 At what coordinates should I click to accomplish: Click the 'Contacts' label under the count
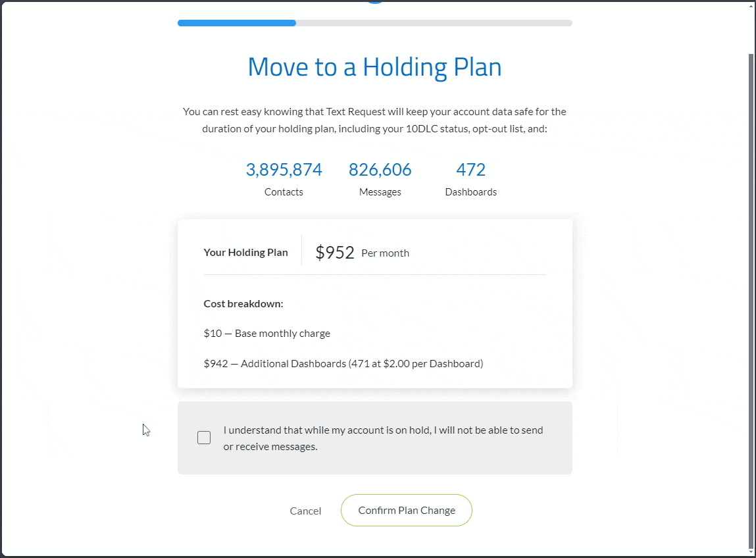284,192
